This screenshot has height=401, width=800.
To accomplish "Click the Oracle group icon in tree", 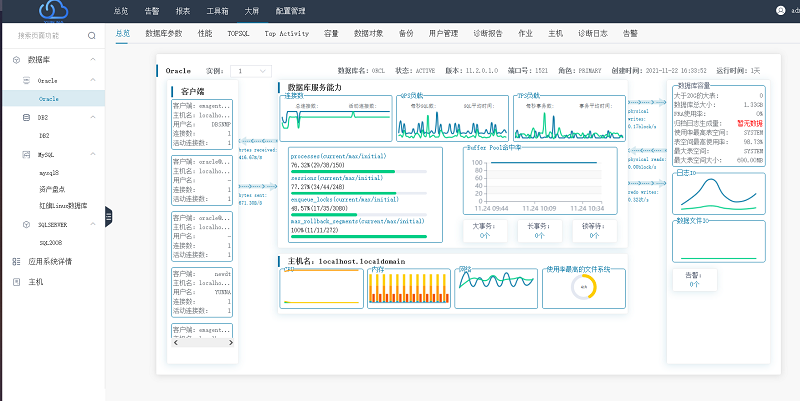I will coord(27,79).
